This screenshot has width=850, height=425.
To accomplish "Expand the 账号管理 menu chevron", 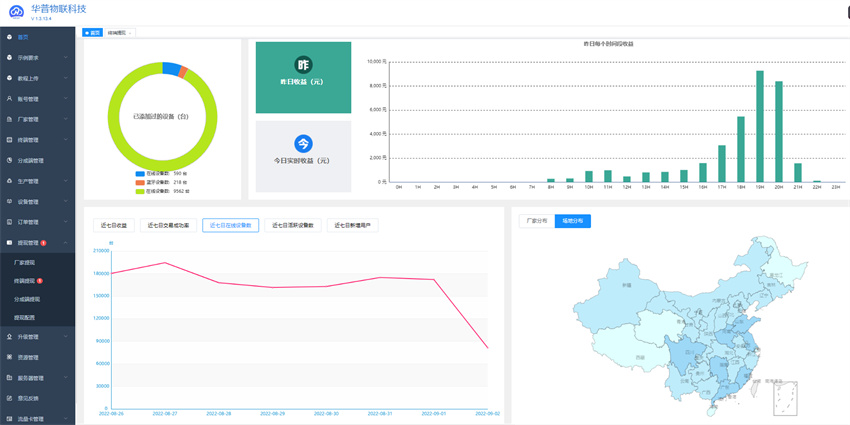I will pyautogui.click(x=66, y=99).
